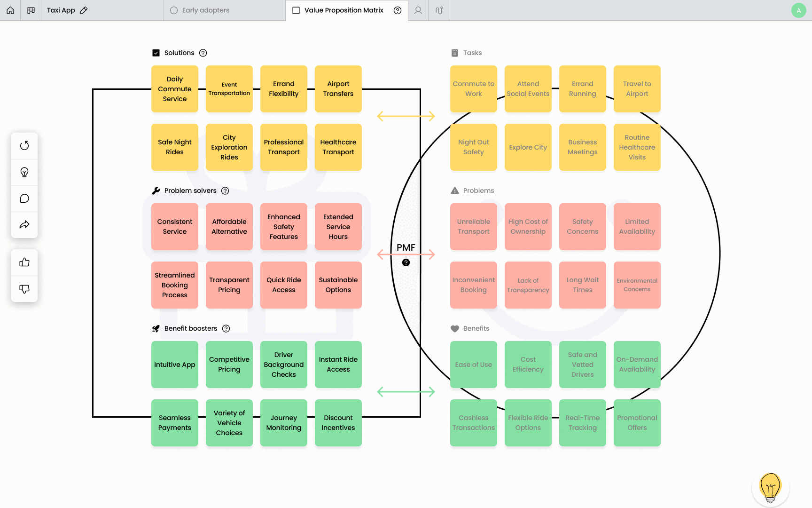Viewport: 812px width, 508px height.
Task: Open the dashboard grid icon
Action: click(31, 10)
